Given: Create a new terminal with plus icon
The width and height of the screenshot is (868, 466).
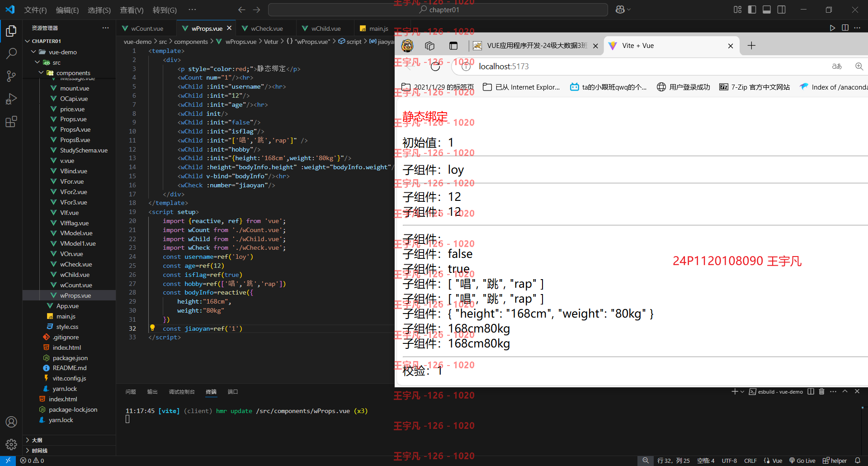Looking at the screenshot, I should click(735, 391).
